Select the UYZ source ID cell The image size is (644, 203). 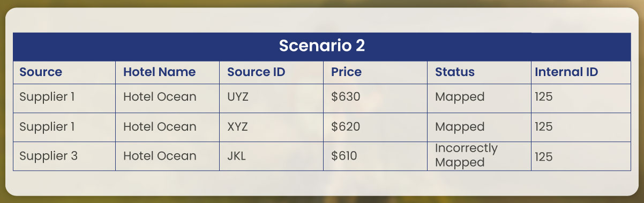271,98
